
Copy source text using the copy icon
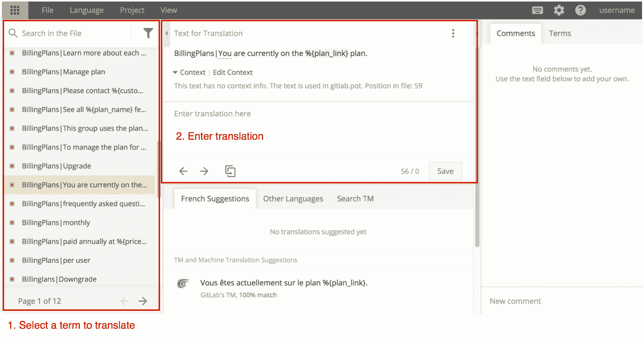click(x=230, y=171)
